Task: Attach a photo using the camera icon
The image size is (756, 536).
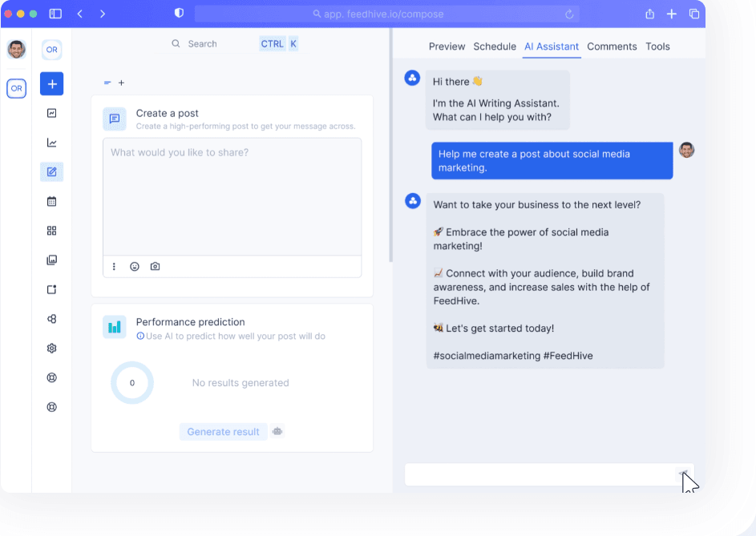Action: click(x=154, y=266)
